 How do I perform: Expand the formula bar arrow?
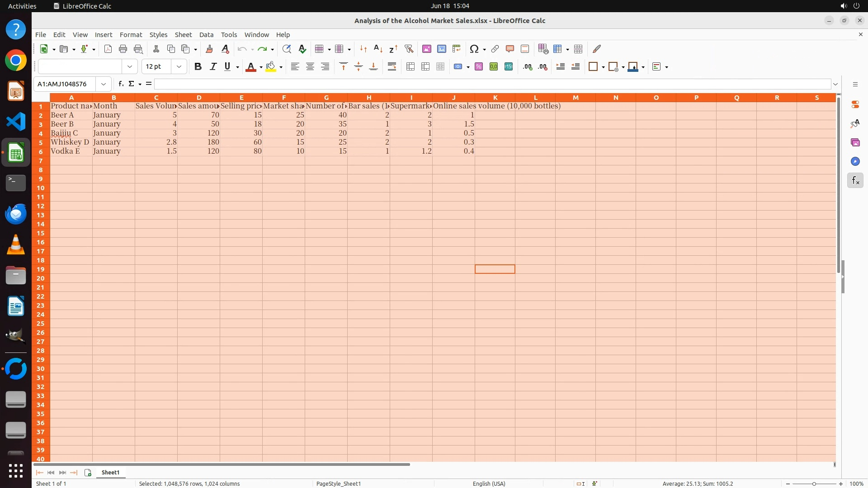pyautogui.click(x=835, y=84)
